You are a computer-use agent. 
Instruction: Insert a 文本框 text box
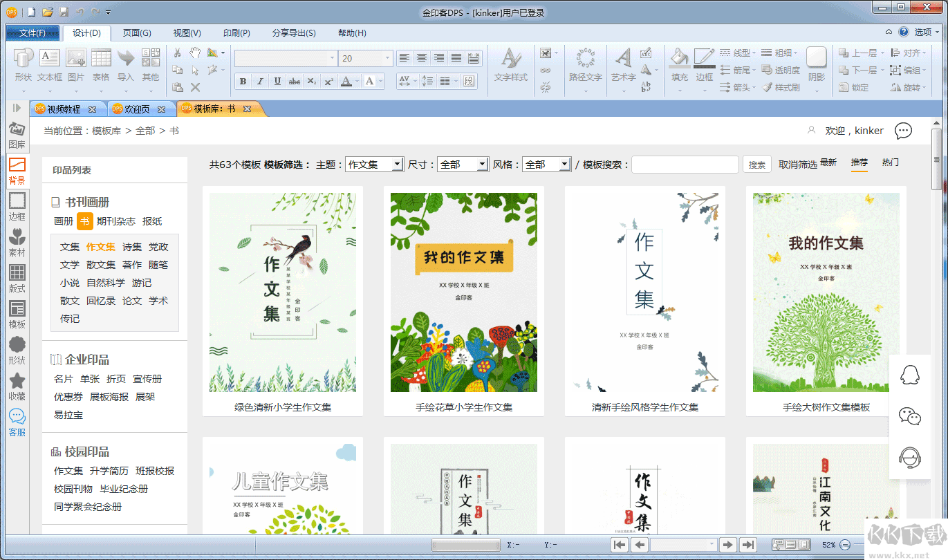tap(50, 65)
